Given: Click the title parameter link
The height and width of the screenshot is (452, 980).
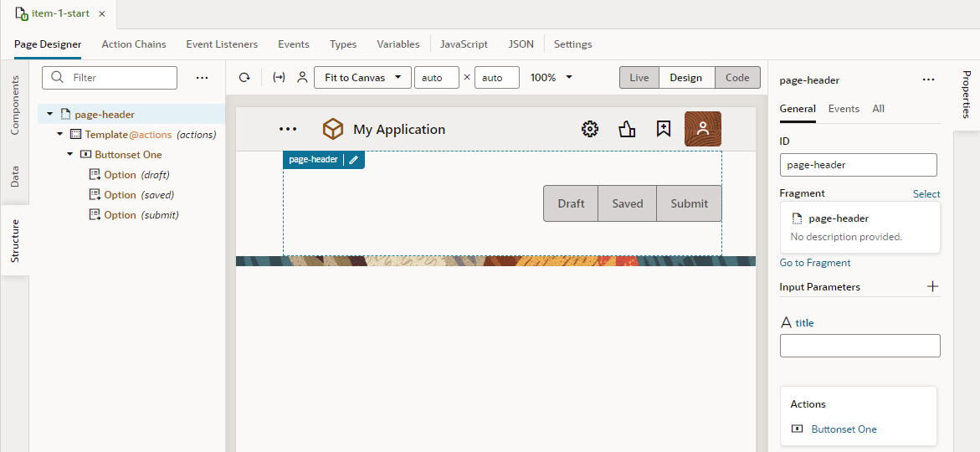Looking at the screenshot, I should click(x=804, y=323).
